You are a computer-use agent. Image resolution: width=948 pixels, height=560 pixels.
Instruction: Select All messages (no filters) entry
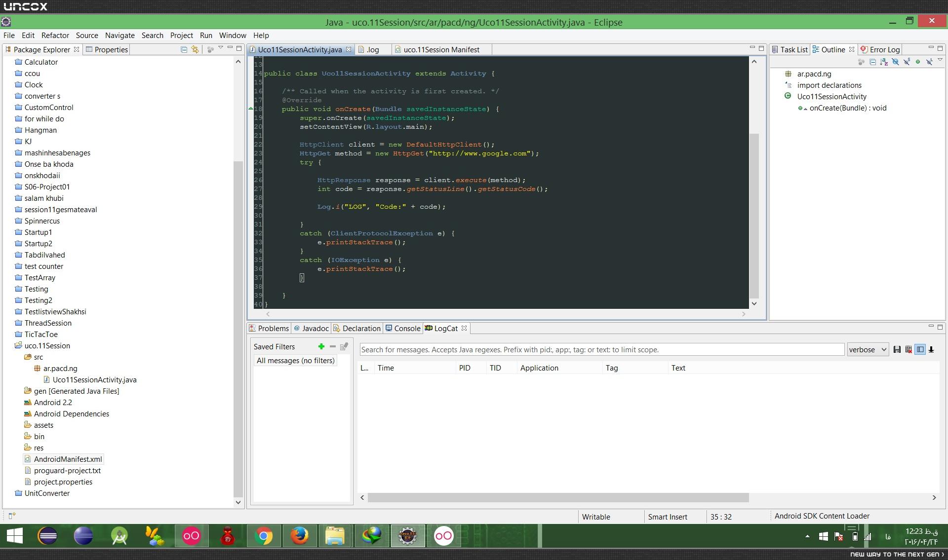click(x=295, y=361)
